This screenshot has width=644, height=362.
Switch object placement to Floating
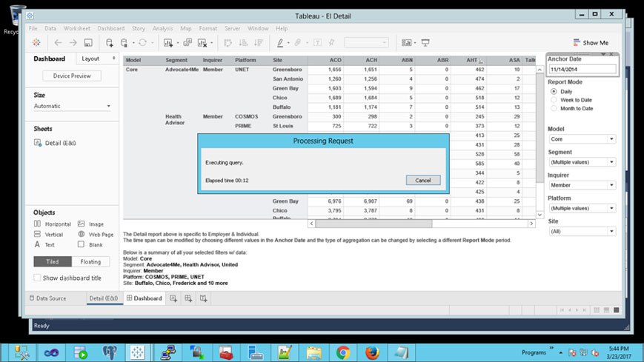[90, 261]
